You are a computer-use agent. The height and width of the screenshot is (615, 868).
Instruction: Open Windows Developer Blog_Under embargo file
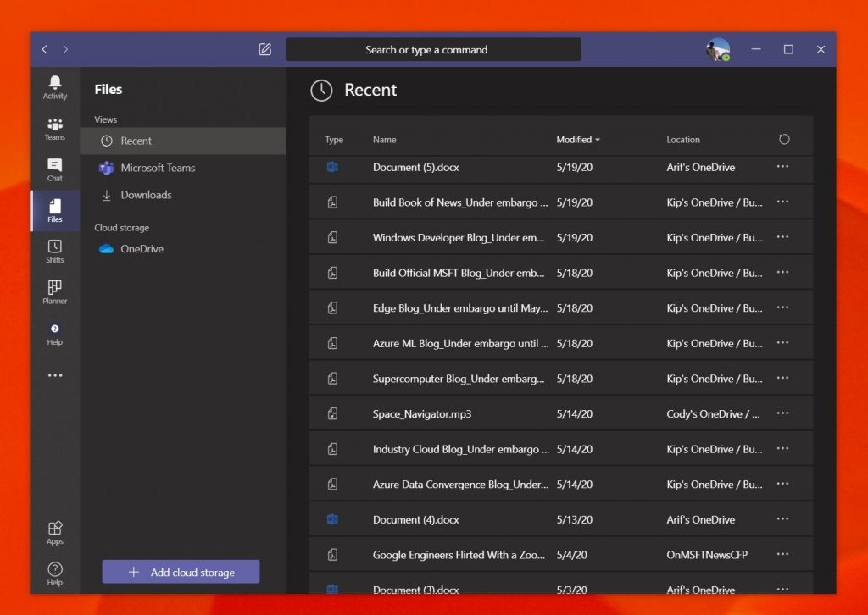pos(459,238)
